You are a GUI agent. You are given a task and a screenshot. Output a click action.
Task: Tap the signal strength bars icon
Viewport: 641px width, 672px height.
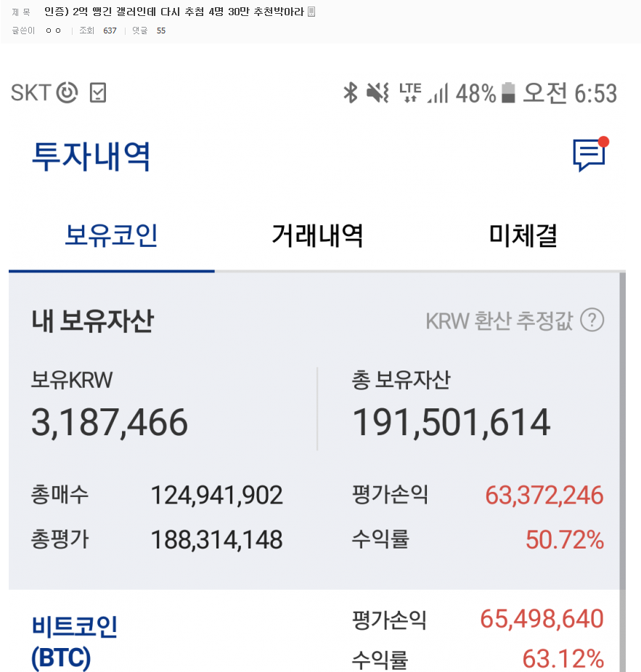tap(438, 93)
